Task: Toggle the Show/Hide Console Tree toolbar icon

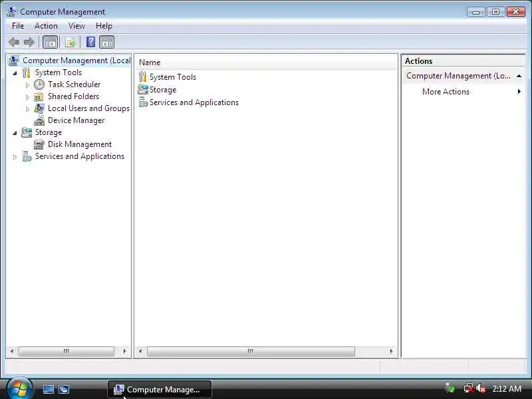Action: [x=51, y=43]
